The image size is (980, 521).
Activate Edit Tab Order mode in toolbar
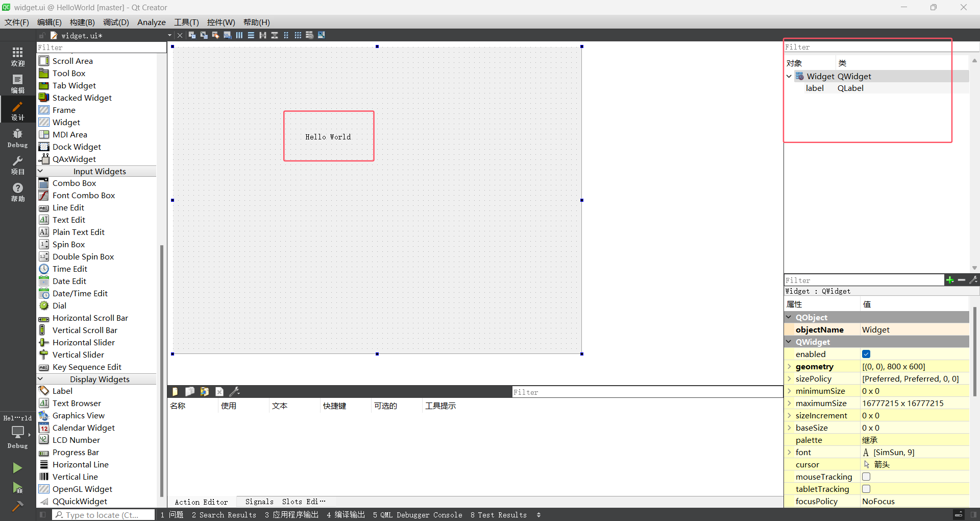227,35
